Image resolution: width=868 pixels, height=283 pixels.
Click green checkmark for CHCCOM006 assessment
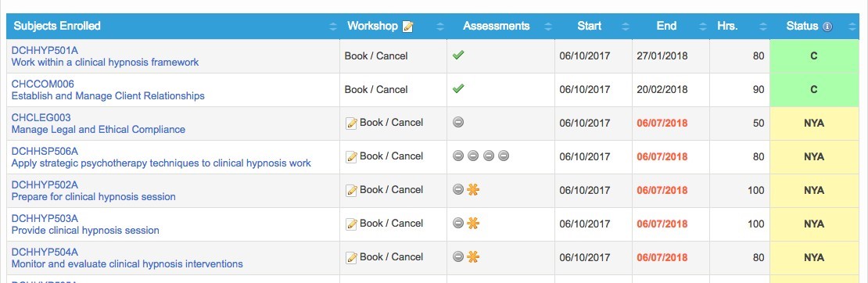tap(457, 88)
